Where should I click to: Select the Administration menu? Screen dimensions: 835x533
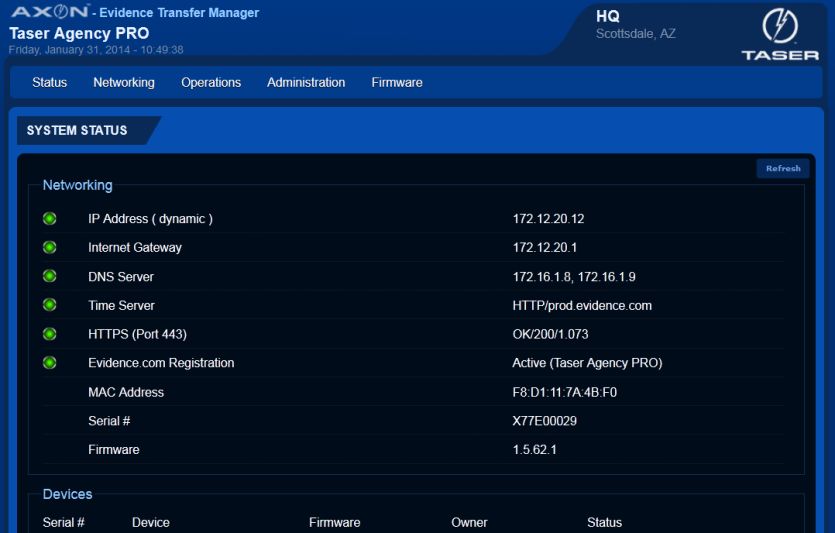306,83
